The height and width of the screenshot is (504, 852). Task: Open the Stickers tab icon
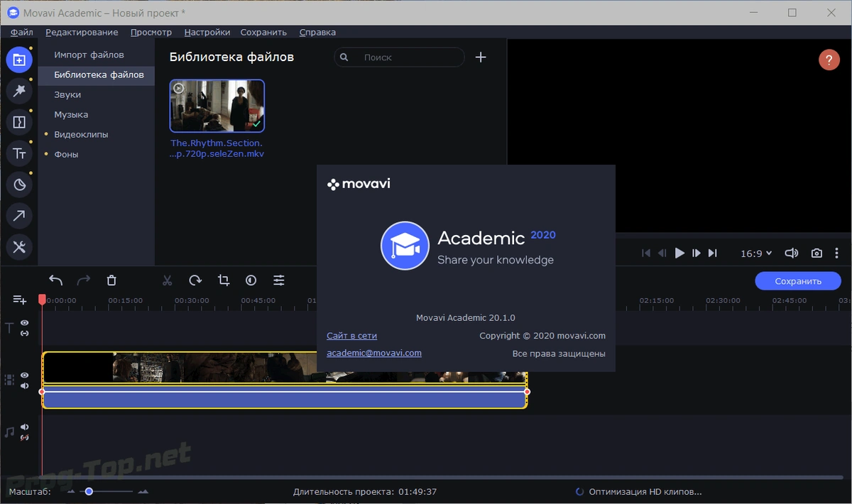tap(19, 185)
